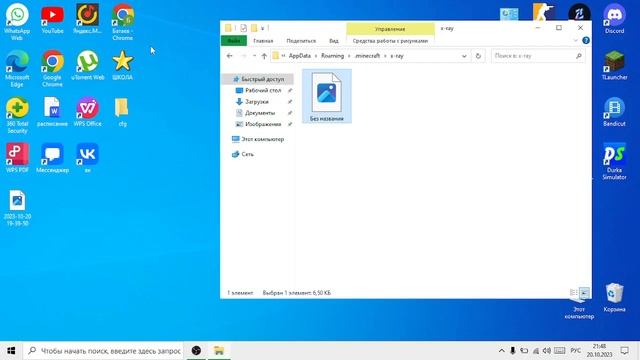
Task: Select the WPS Office desktop icon
Action: click(87, 112)
